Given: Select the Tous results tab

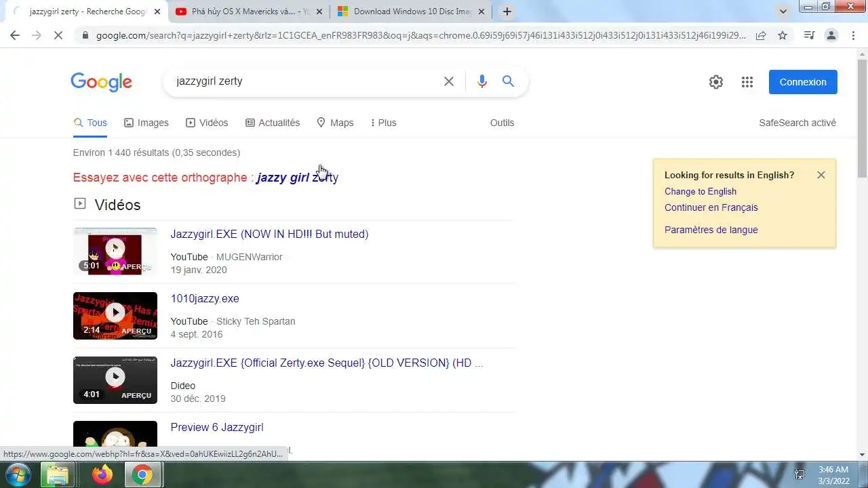Looking at the screenshot, I should [90, 123].
